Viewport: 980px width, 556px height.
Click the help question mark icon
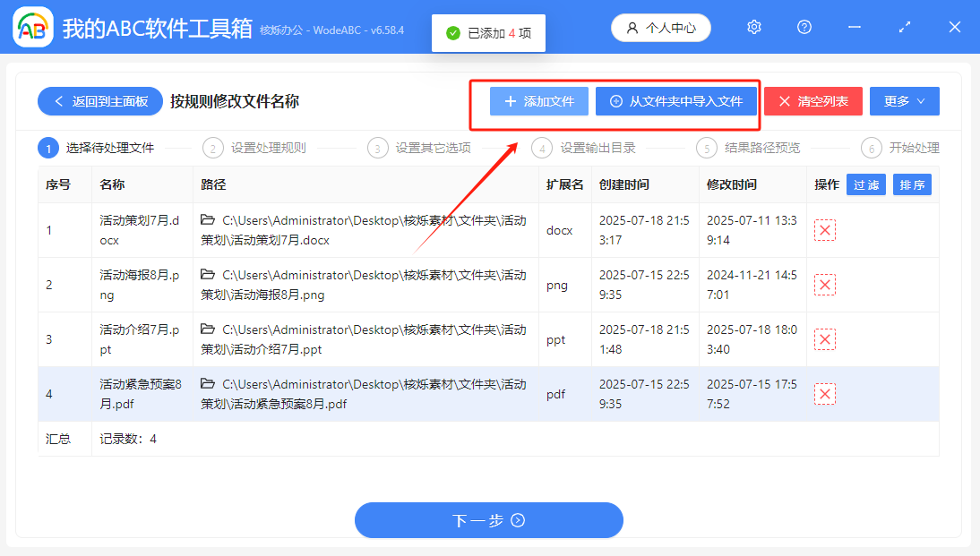(804, 27)
